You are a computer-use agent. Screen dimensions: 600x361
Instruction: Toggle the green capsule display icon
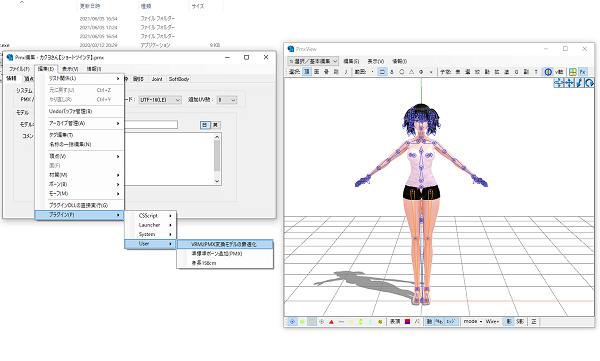point(360,322)
